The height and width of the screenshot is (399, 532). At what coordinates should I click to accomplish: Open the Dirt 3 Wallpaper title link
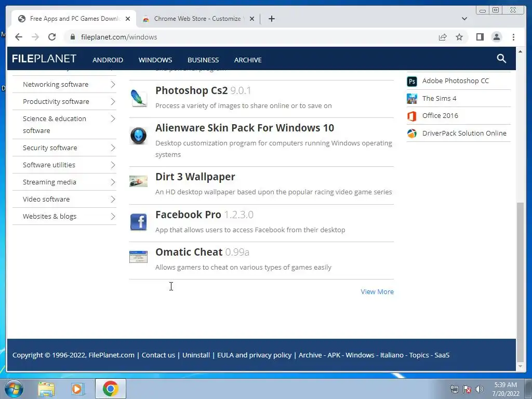pyautogui.click(x=195, y=177)
